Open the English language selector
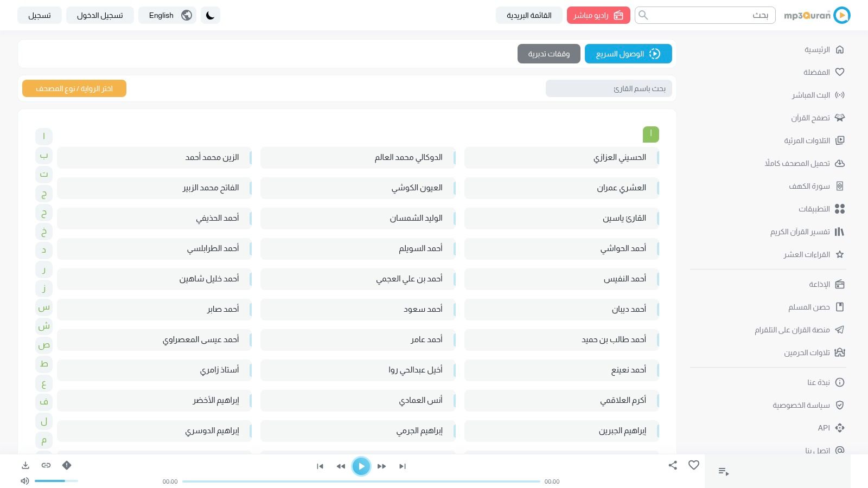This screenshot has width=868, height=488. 167,15
